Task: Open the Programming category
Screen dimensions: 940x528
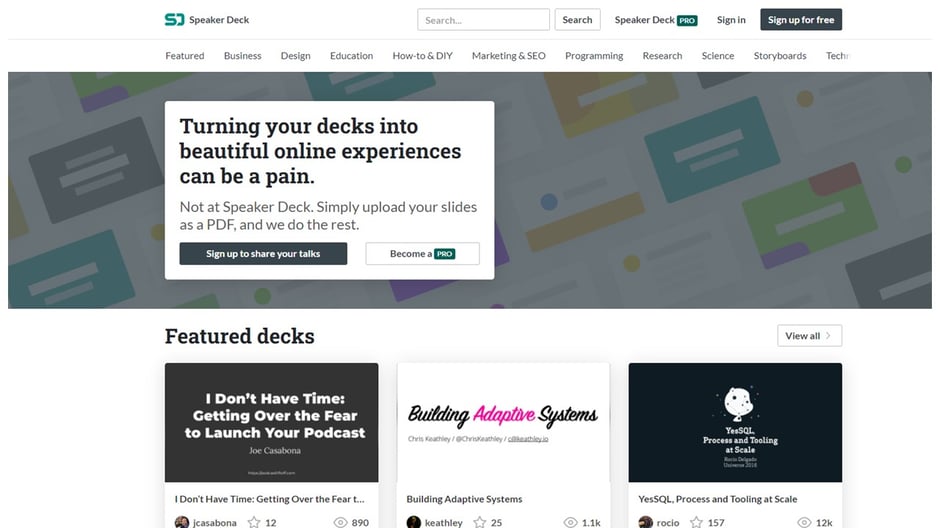Action: coord(594,56)
